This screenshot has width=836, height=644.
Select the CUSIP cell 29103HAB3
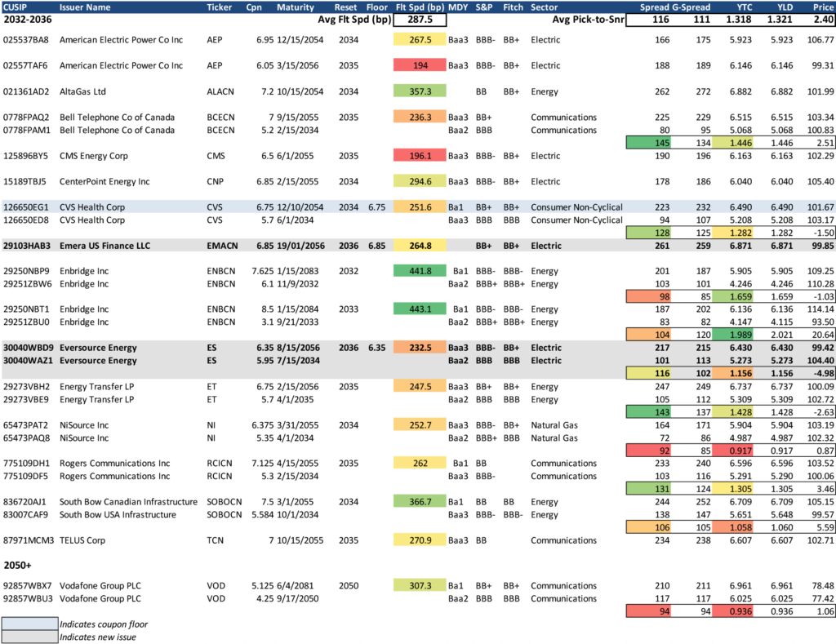(x=27, y=246)
